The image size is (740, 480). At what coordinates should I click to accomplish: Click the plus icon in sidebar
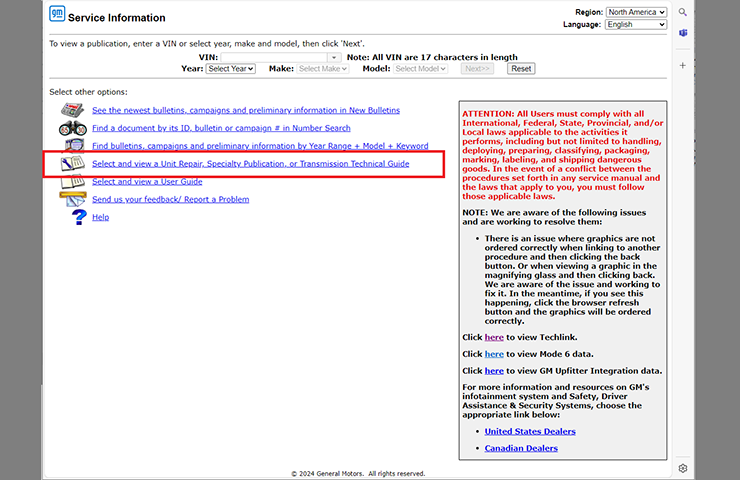coord(682,66)
